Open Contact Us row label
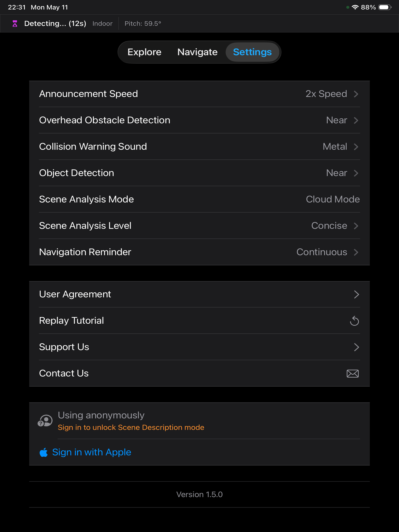Image resolution: width=399 pixels, height=532 pixels. tap(64, 373)
